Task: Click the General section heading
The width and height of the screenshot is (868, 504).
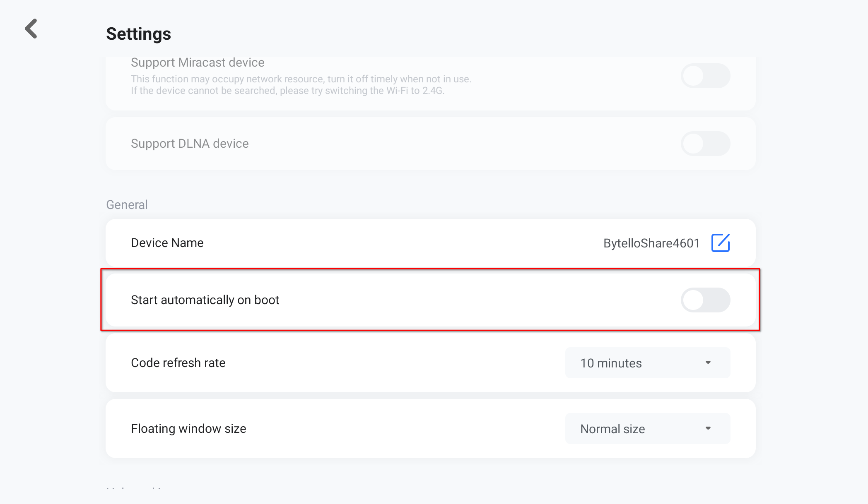Action: [127, 205]
